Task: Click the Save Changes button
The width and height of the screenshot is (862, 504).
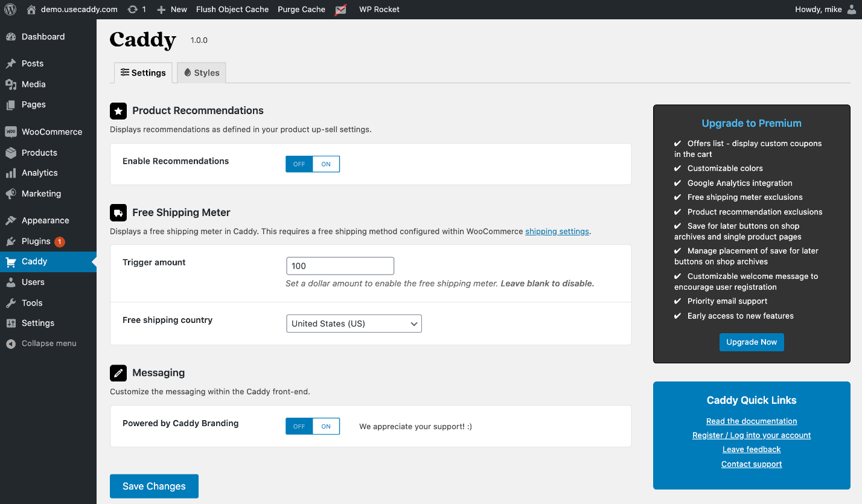Action: [154, 486]
